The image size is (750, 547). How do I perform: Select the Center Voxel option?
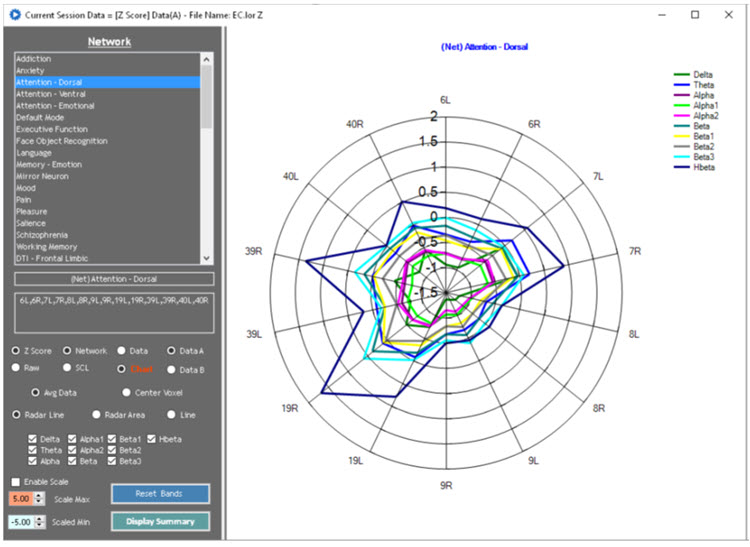(x=127, y=392)
